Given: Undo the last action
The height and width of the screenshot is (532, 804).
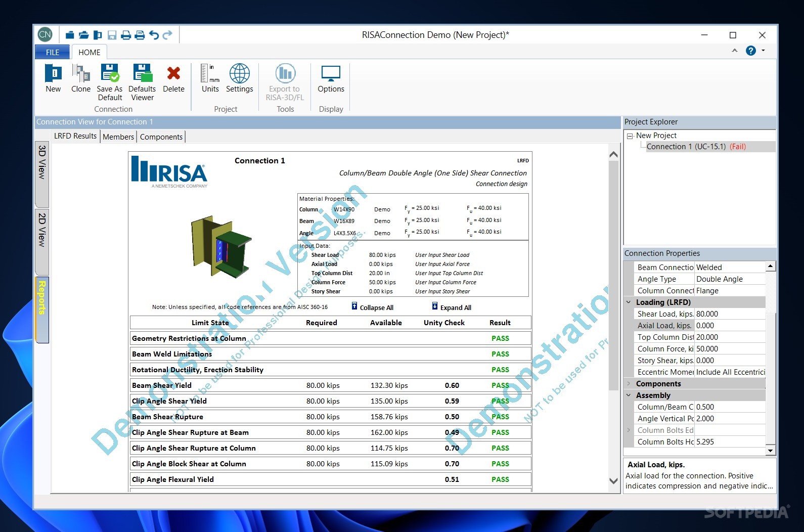Looking at the screenshot, I should click(x=154, y=35).
